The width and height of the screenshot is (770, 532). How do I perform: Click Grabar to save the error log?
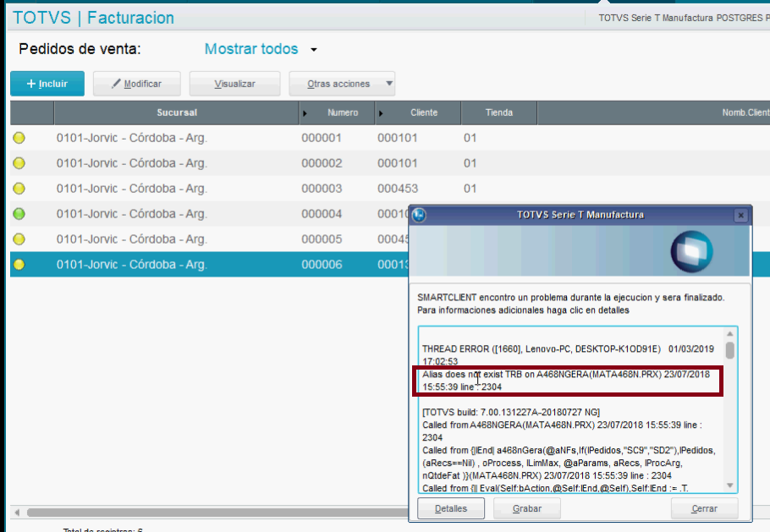(527, 508)
